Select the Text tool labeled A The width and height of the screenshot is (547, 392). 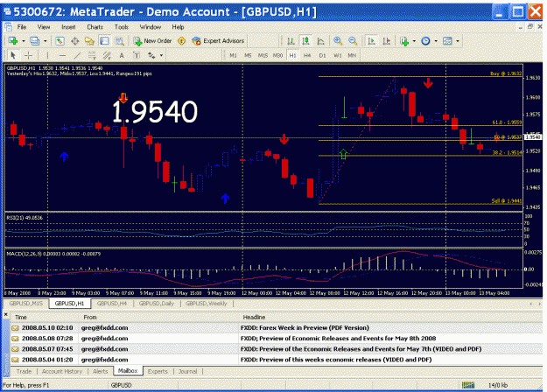click(122, 55)
